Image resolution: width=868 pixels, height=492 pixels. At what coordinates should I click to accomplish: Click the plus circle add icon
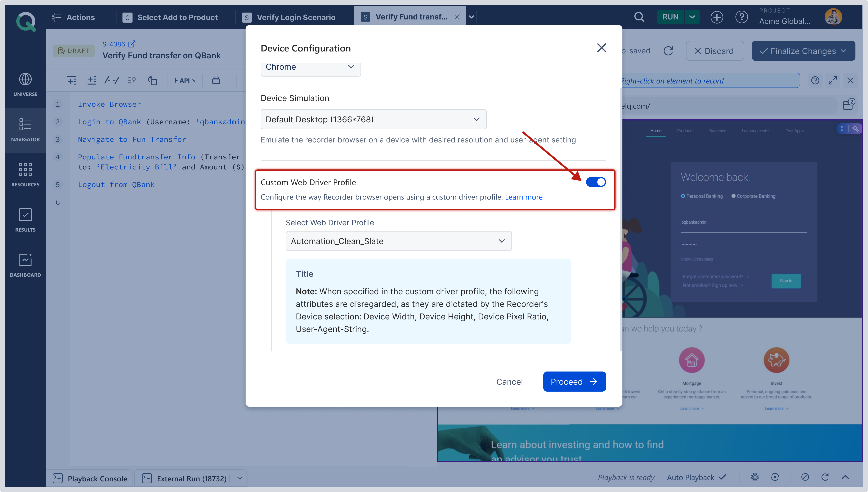coord(716,17)
